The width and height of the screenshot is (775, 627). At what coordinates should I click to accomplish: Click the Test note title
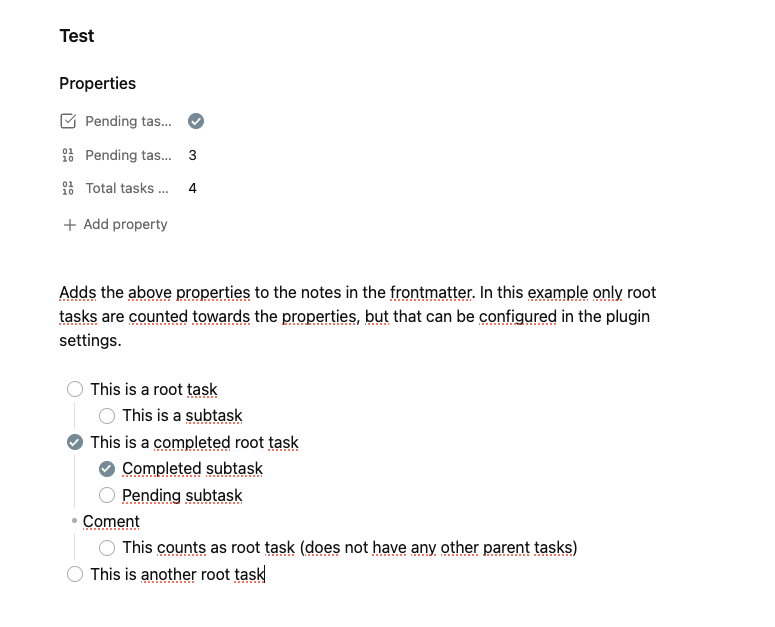coord(77,36)
